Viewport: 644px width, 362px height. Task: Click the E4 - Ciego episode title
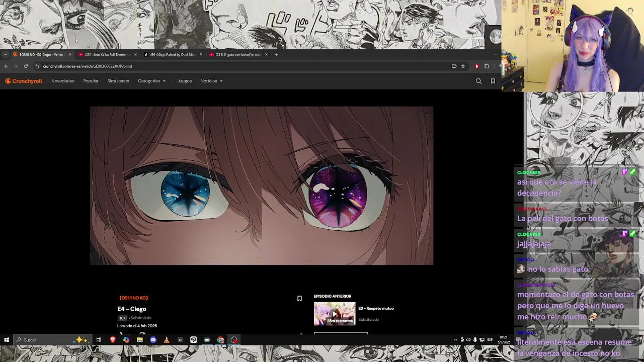(x=132, y=309)
